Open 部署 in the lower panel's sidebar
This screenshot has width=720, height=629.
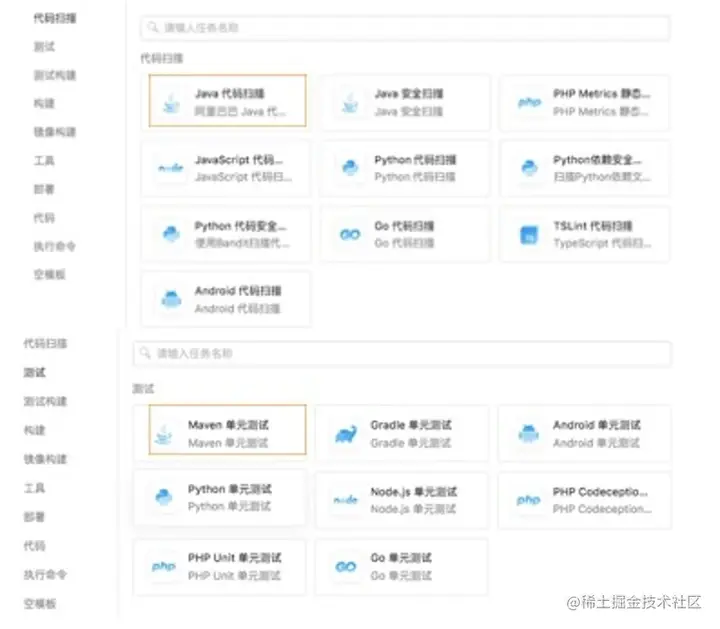click(x=35, y=517)
